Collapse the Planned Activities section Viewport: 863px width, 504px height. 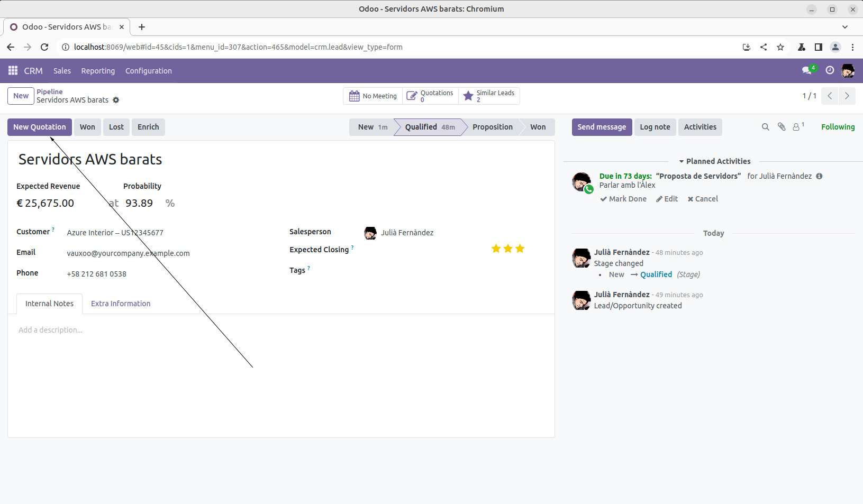(x=714, y=161)
